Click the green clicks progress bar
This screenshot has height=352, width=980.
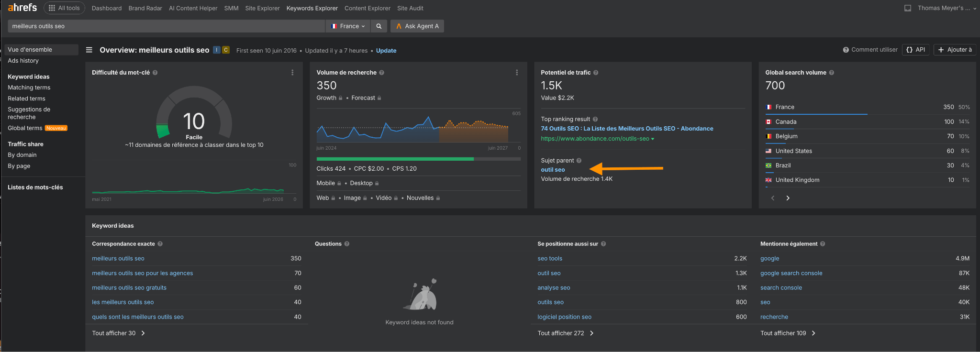point(395,159)
